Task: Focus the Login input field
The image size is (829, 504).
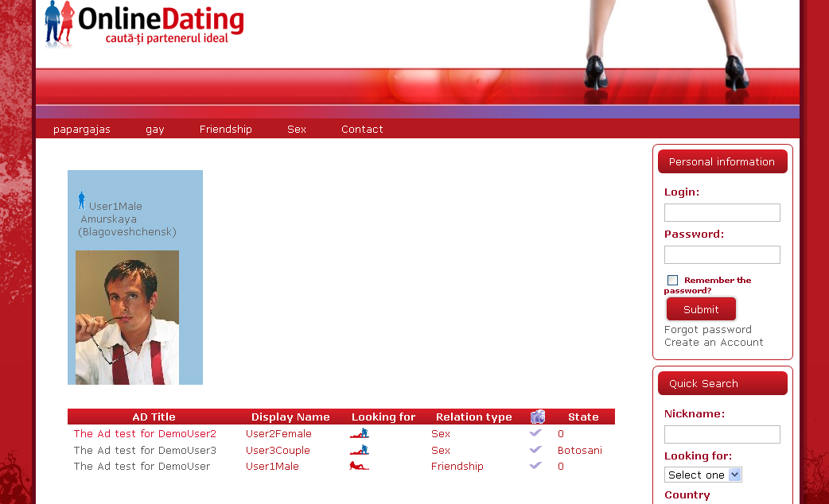Action: [722, 212]
